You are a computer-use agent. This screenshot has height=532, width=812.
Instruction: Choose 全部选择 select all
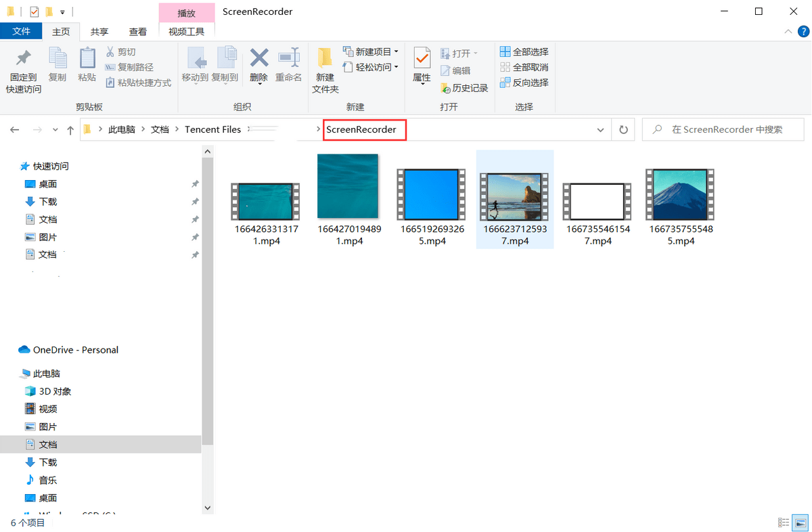click(x=524, y=52)
